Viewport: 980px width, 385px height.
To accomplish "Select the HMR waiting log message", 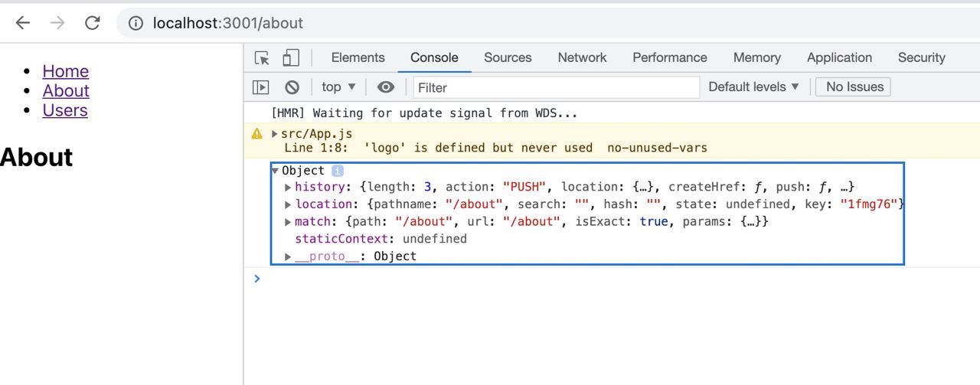I will coord(424,113).
